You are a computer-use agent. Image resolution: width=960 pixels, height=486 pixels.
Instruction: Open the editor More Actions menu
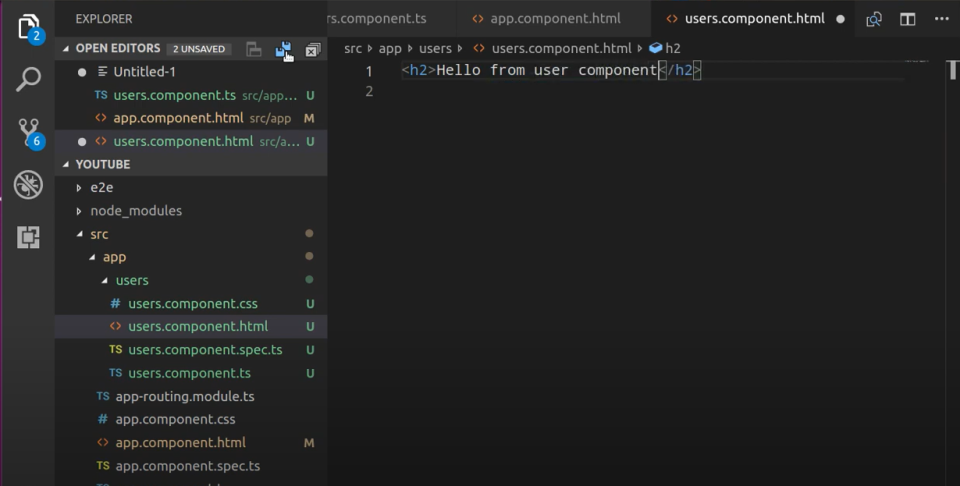pos(941,19)
